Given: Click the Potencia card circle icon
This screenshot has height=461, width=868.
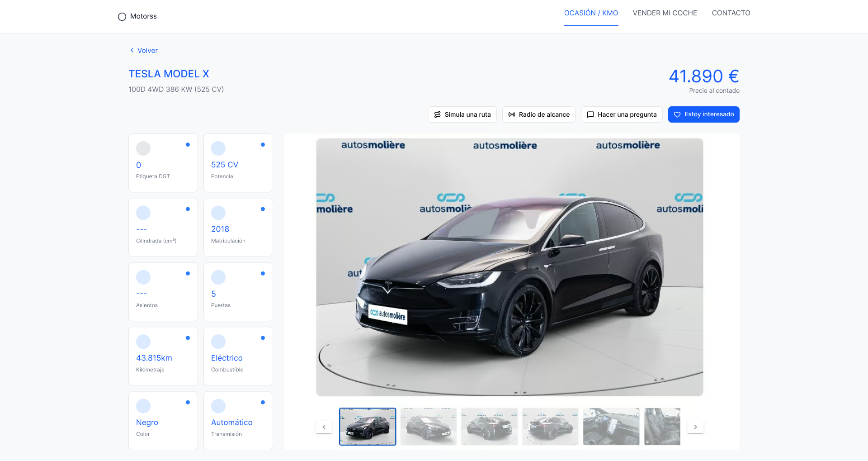Looking at the screenshot, I should coord(218,148).
